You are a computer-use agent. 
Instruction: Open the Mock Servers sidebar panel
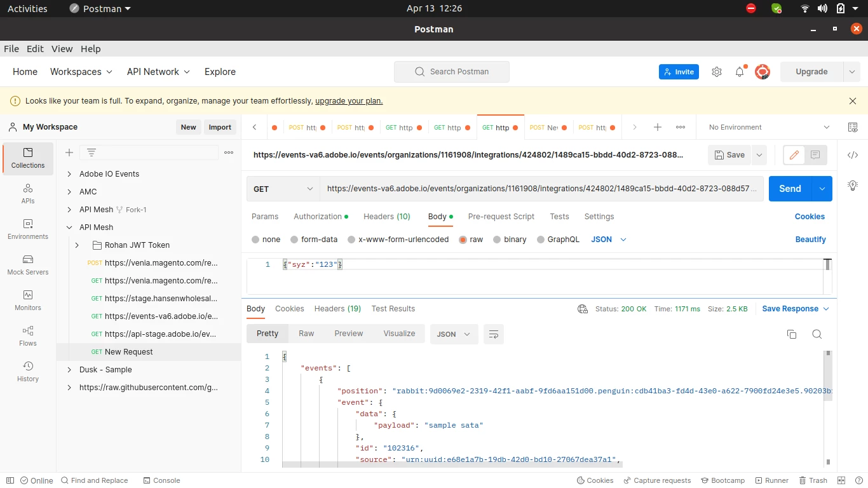click(x=28, y=265)
